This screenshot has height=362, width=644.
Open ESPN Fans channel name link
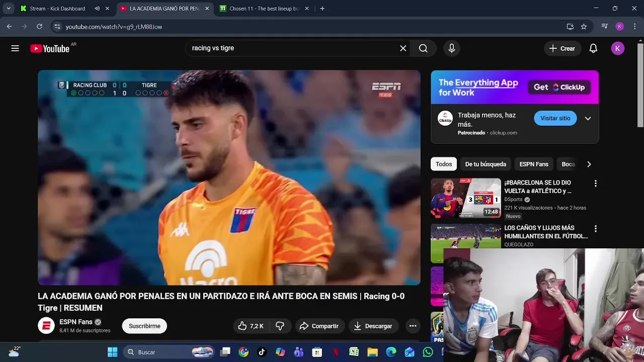[x=76, y=322]
